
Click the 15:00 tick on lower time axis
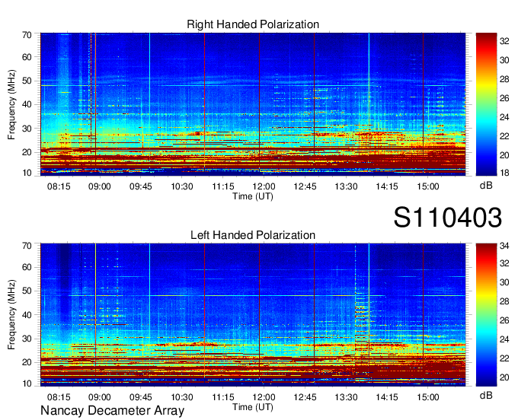click(x=428, y=397)
